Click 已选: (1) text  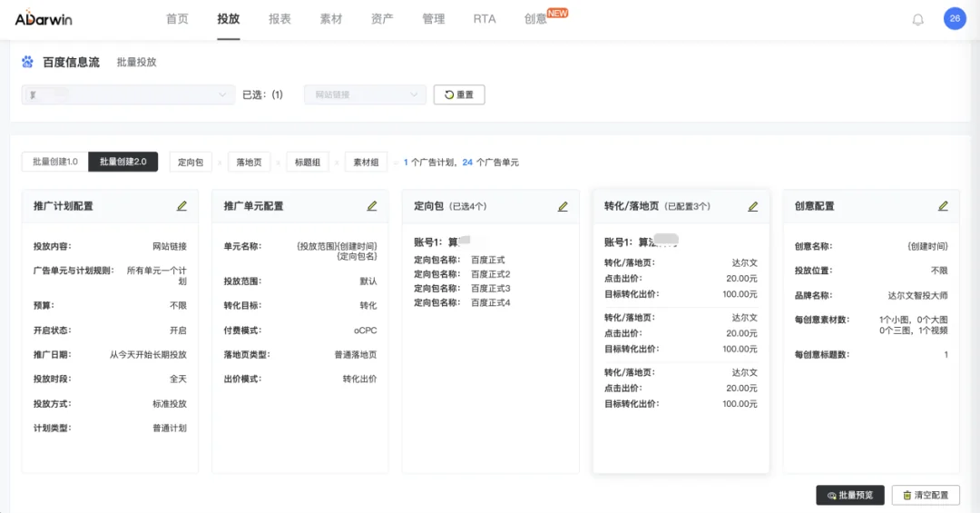tap(262, 94)
